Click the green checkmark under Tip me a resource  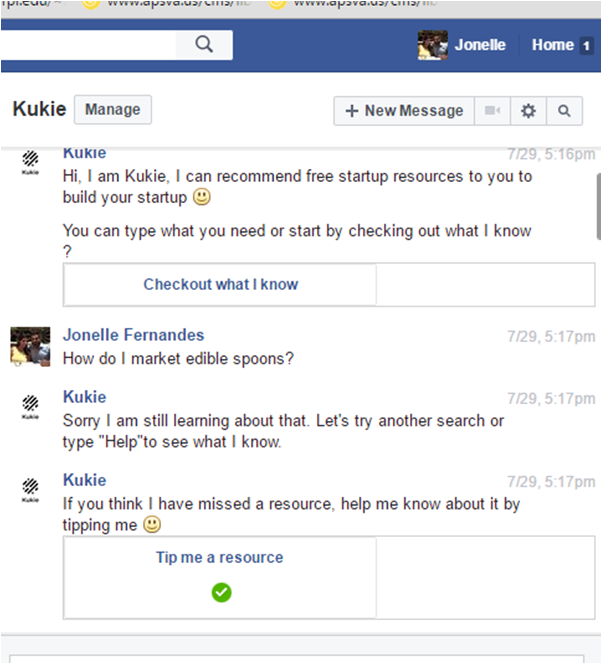coord(221,592)
